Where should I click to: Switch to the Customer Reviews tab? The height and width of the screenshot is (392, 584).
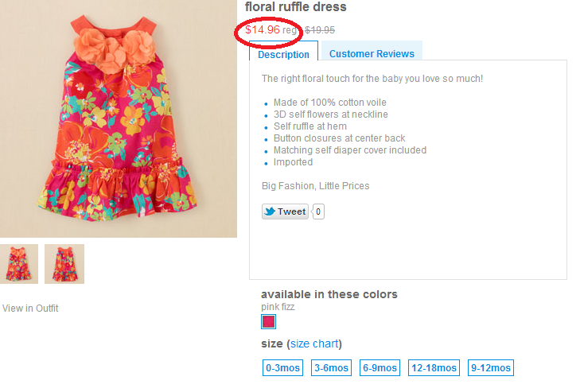coord(372,54)
